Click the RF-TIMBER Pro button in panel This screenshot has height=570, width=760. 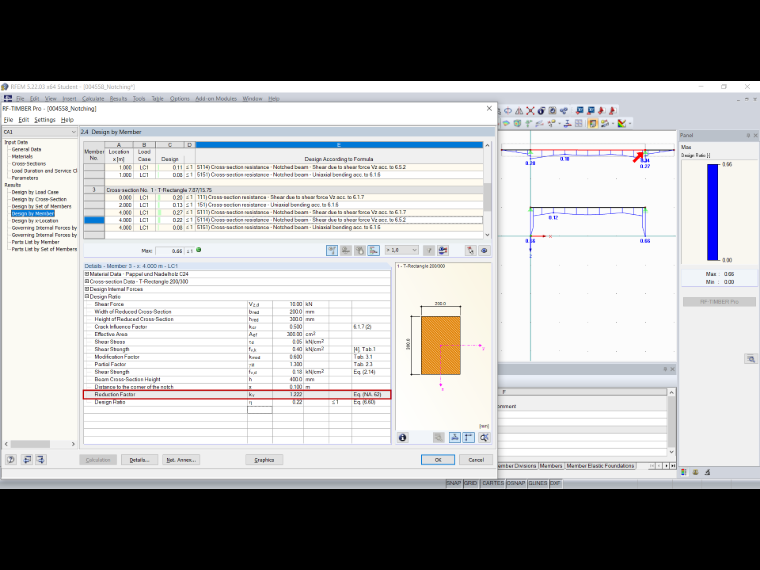719,301
